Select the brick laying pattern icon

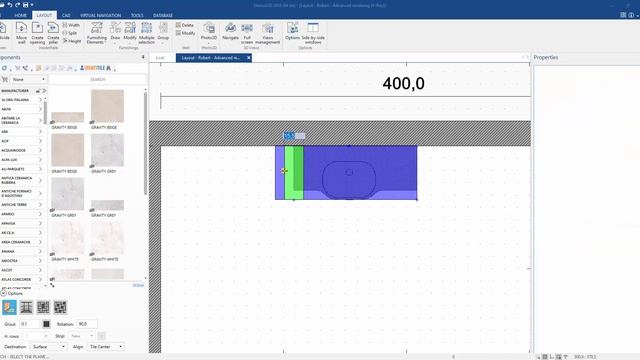[x=43, y=307]
